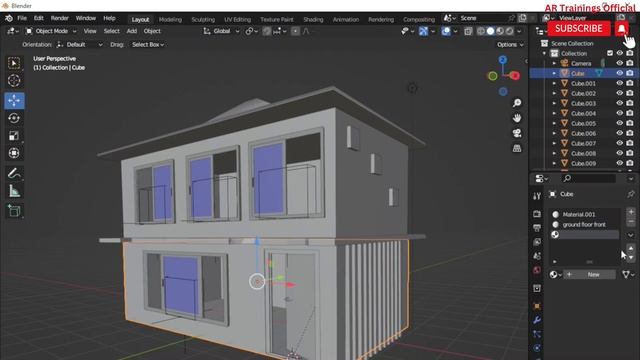Click the green Y axis on navigation gizmo
The image size is (640, 360).
pos(493,76)
